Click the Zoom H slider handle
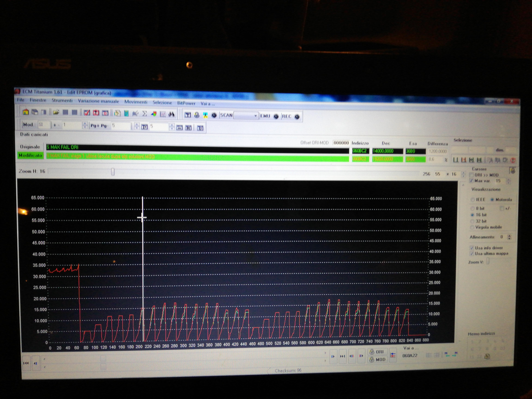This screenshot has width=532, height=399. point(113,172)
